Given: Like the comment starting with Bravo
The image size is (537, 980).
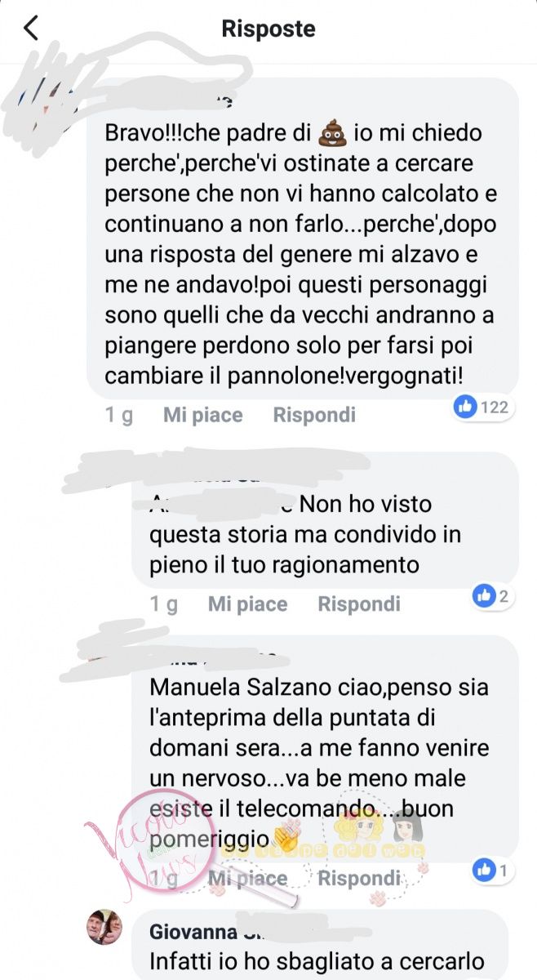Looking at the screenshot, I should [203, 415].
